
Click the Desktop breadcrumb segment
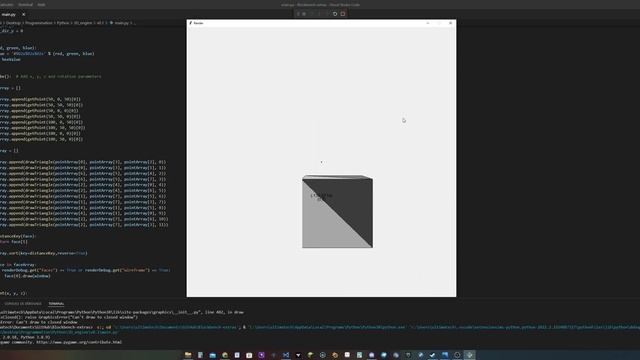(x=13, y=23)
